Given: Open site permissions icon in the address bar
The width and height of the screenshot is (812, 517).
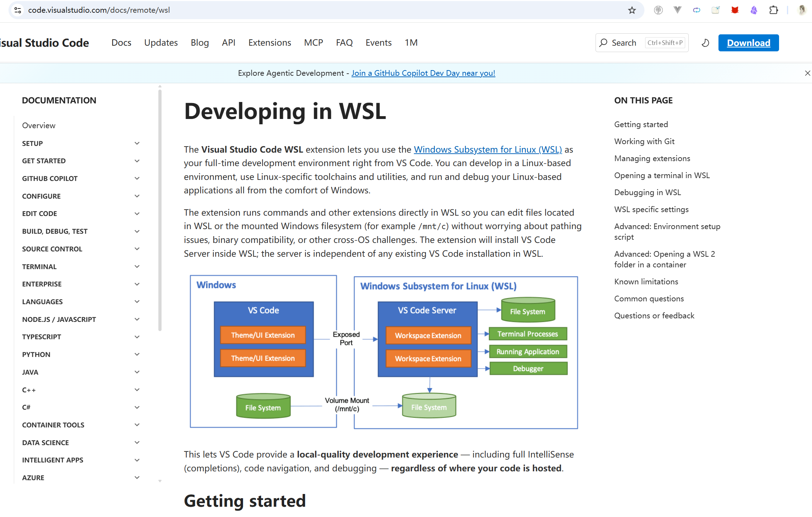Looking at the screenshot, I should (x=17, y=10).
